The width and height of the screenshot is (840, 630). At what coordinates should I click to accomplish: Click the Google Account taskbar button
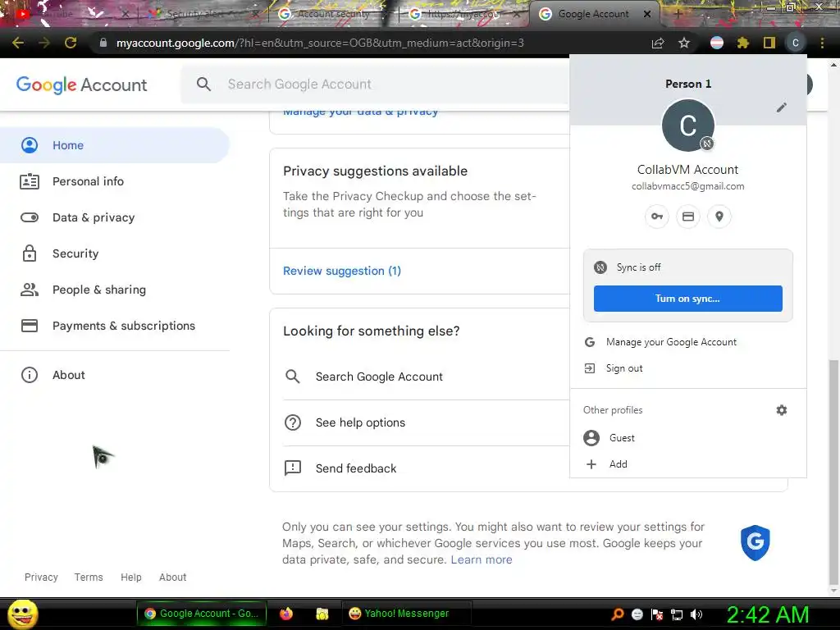202,614
